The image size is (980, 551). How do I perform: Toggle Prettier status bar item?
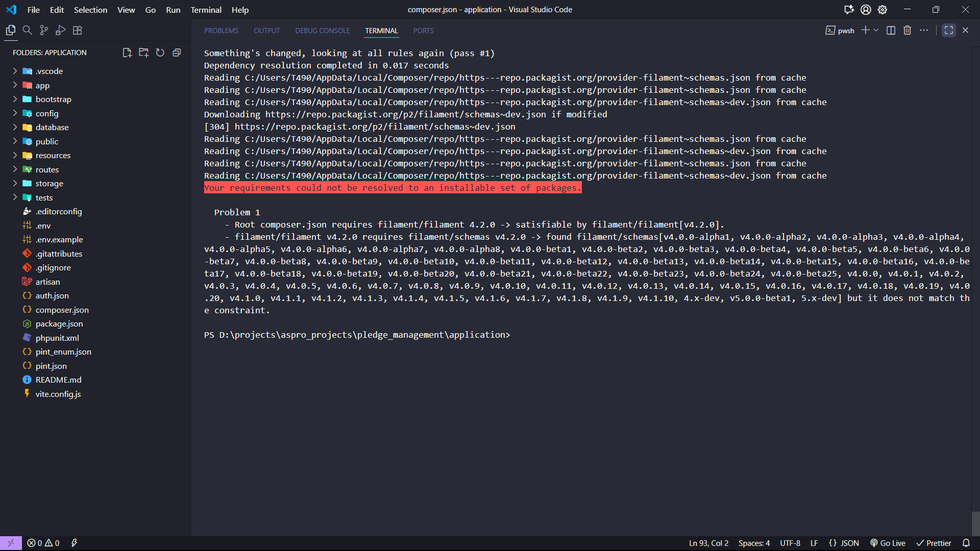(934, 543)
